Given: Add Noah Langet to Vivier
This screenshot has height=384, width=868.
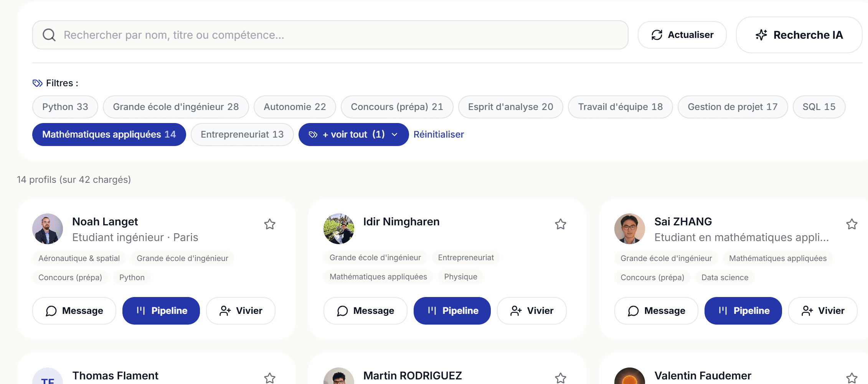Looking at the screenshot, I should [241, 311].
